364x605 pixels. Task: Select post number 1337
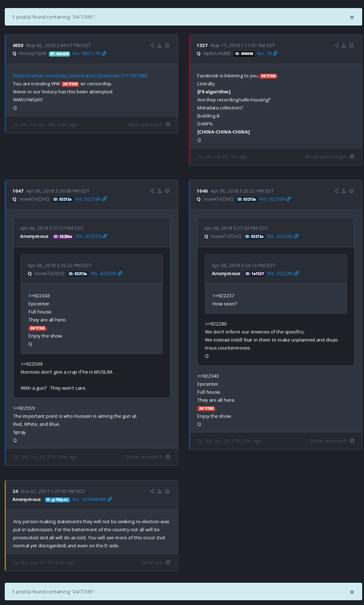202,45
